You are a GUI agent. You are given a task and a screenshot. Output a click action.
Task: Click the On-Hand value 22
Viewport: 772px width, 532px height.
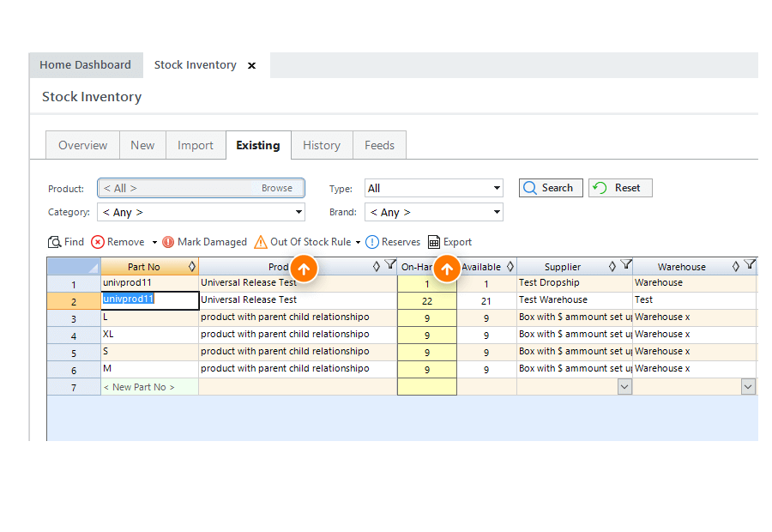coord(427,301)
